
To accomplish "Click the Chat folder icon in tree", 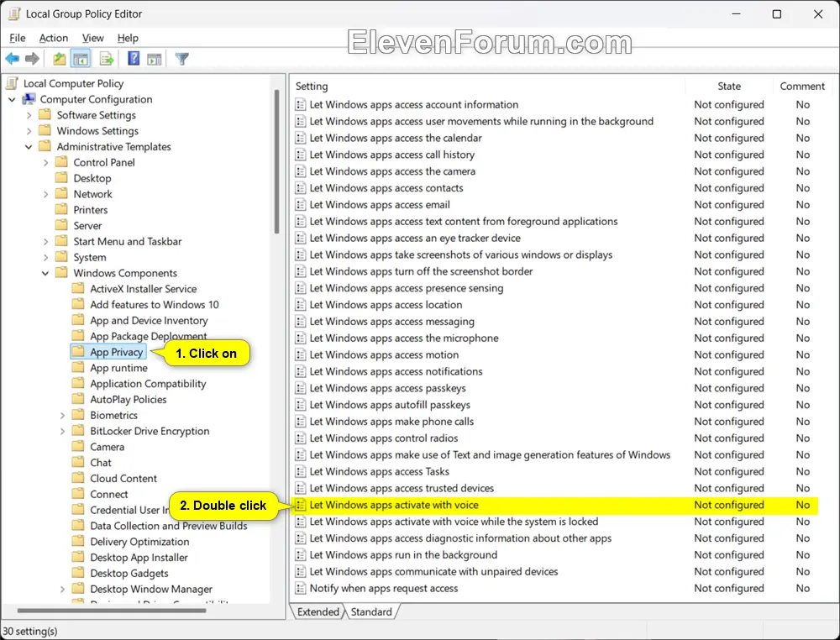I will coord(78,462).
